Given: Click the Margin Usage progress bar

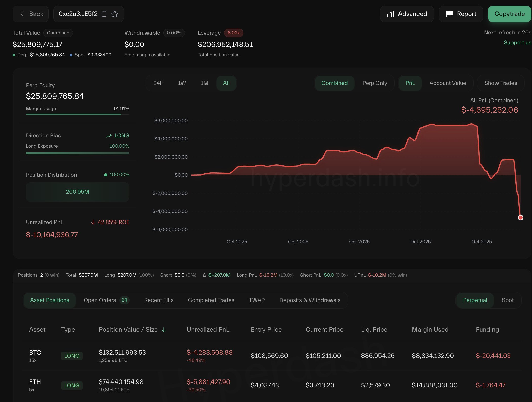Looking at the screenshot, I should click(x=78, y=114).
